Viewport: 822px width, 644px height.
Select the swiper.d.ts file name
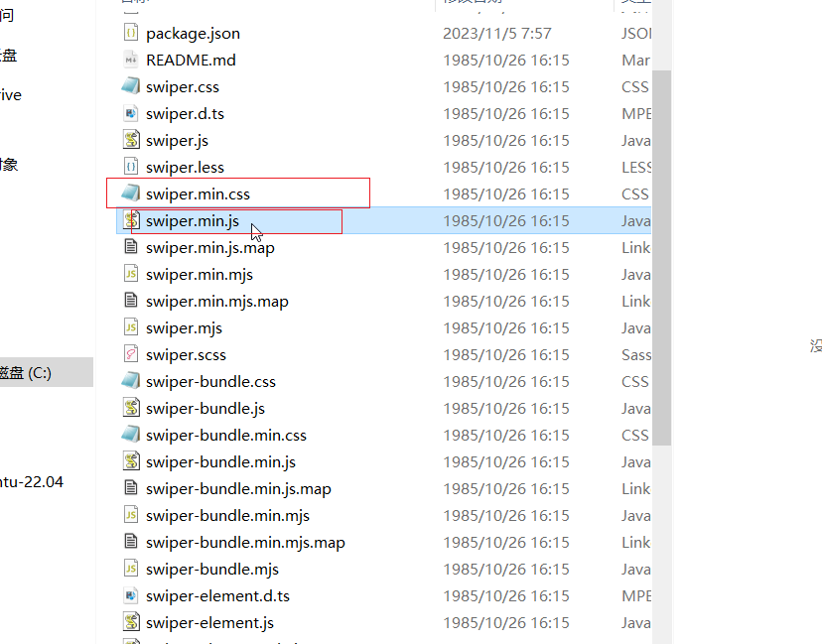[x=185, y=114]
